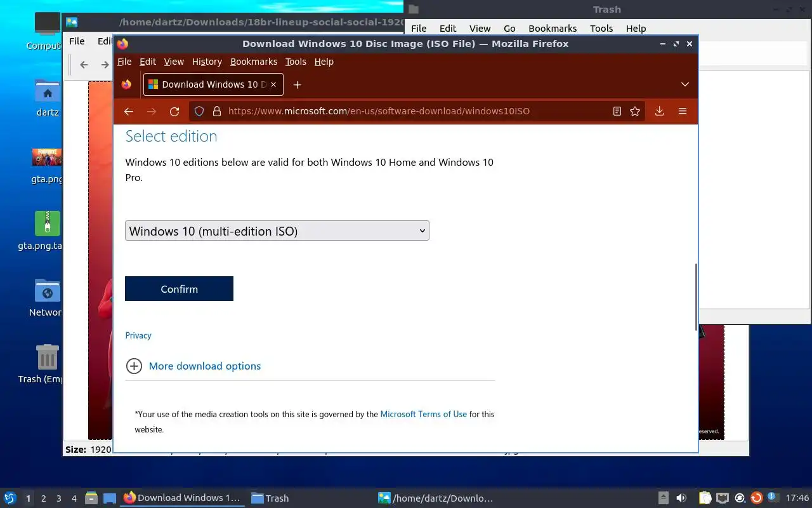Screen dimensions: 812x508
Task: Click the Confirm button
Action: [179, 288]
